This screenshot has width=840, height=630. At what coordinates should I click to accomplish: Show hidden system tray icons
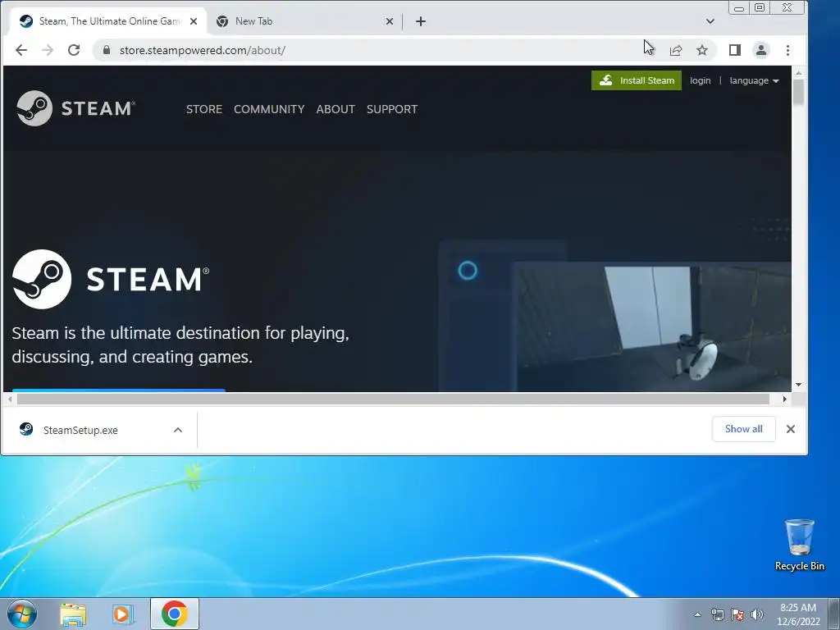(697, 614)
